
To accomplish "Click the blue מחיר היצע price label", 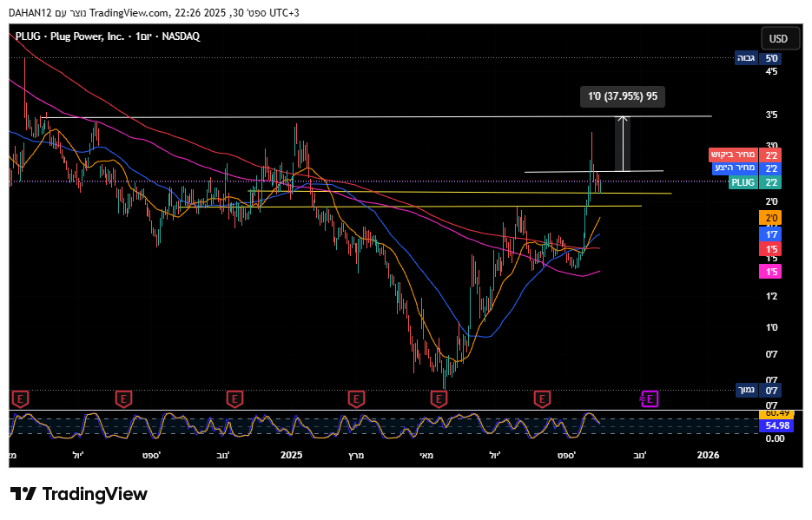I will 746,168.
